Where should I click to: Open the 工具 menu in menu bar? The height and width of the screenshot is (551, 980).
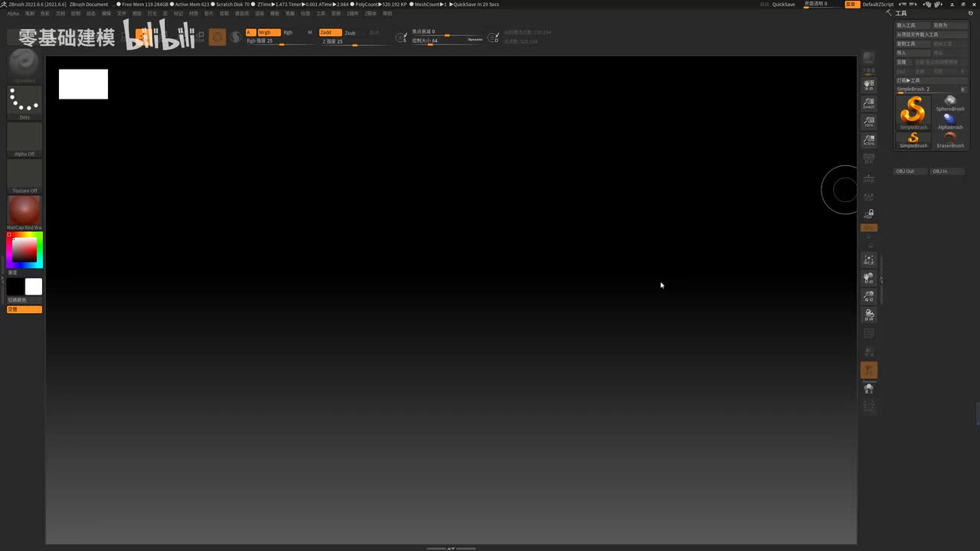[321, 14]
